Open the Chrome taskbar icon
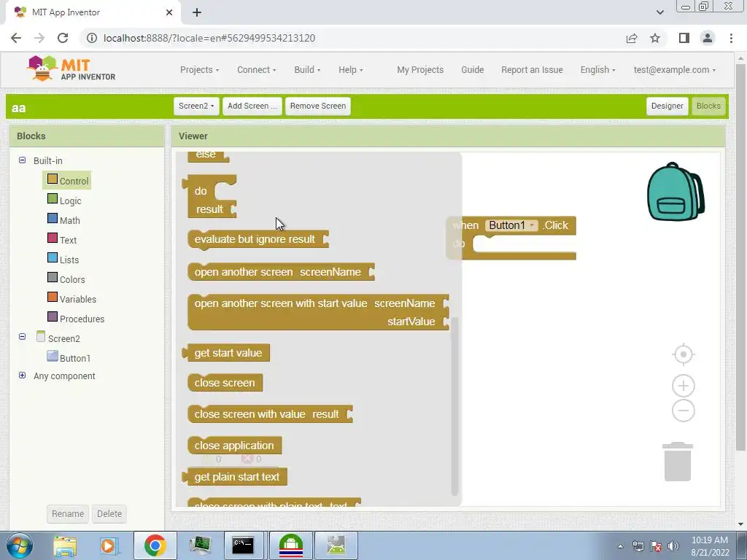The image size is (747, 560). click(155, 545)
